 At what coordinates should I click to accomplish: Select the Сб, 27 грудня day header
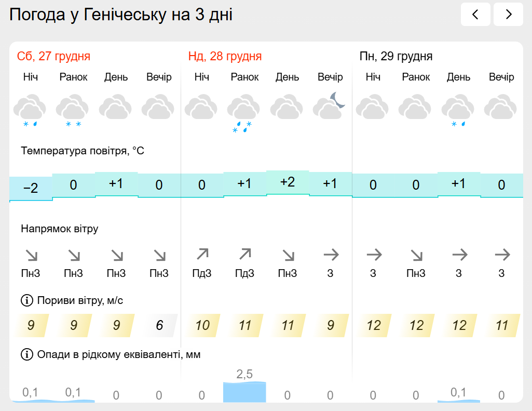pyautogui.click(x=53, y=56)
